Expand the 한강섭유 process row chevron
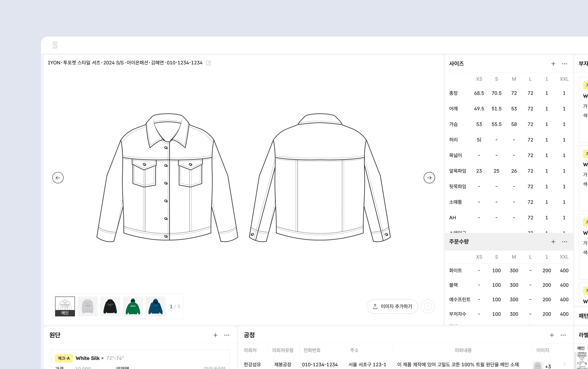The height and width of the screenshot is (369, 588). [565, 364]
